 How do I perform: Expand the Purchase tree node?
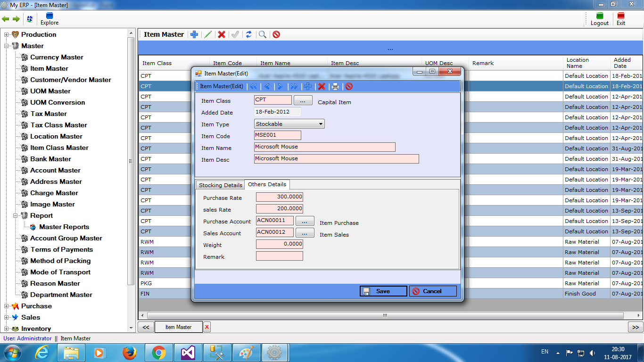click(x=7, y=306)
